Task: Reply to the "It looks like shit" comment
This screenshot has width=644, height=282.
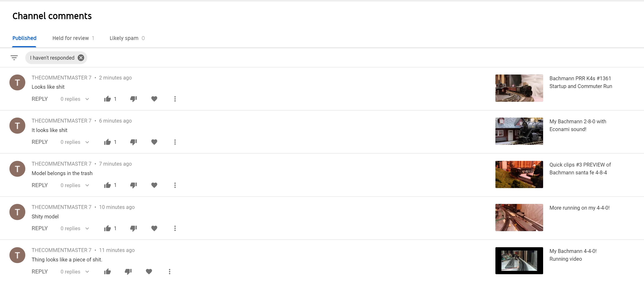Action: (x=39, y=142)
